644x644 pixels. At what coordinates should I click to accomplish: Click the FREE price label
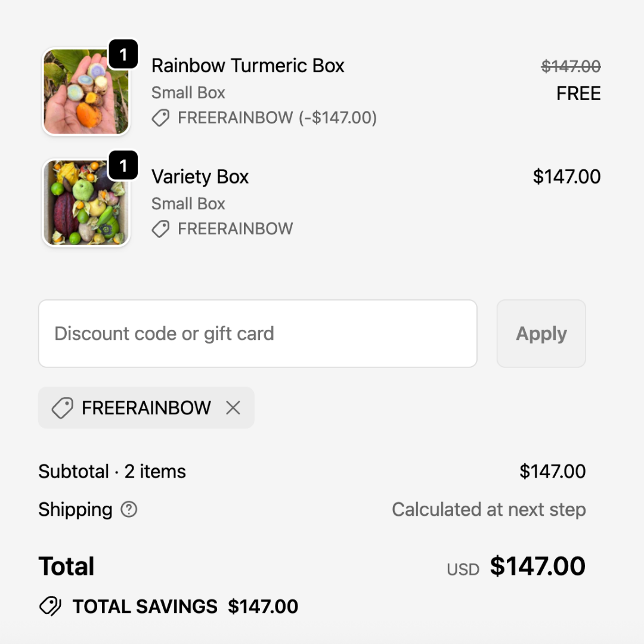pos(578,94)
